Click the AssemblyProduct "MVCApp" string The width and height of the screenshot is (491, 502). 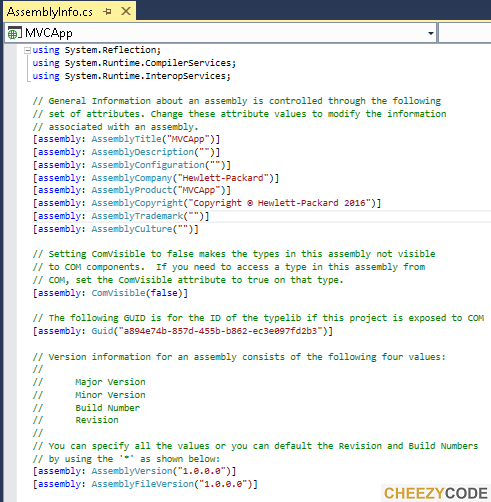[x=199, y=190]
